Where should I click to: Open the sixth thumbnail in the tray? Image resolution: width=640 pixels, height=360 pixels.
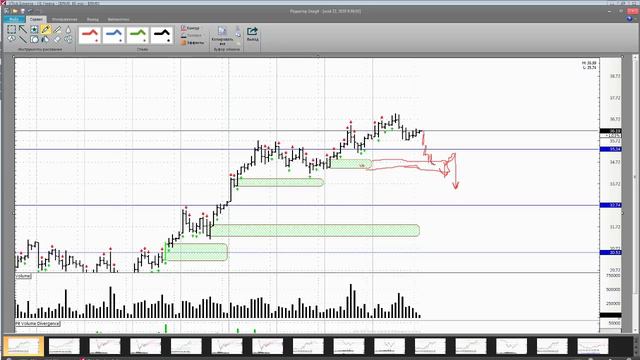[x=227, y=346]
